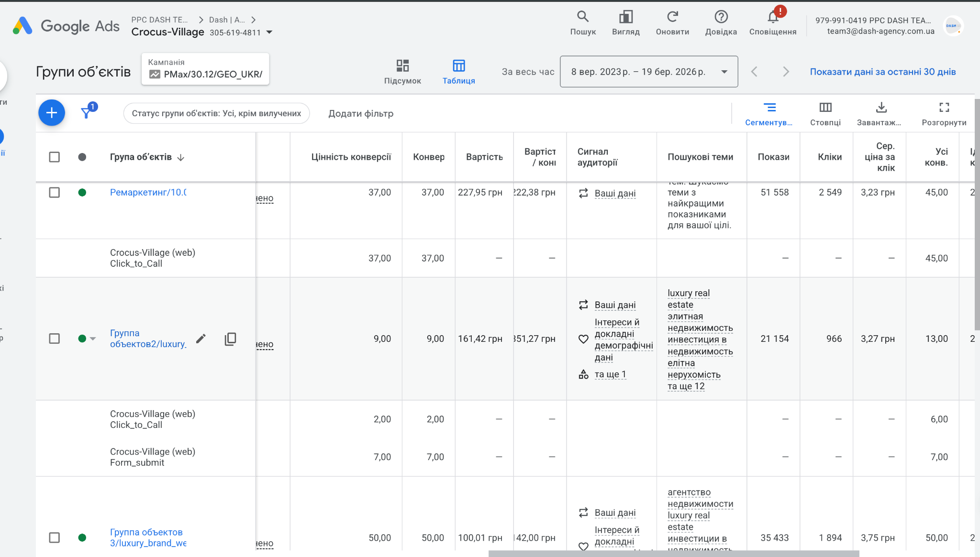This screenshot has height=557, width=980.
Task: Switch to the Таблиця view tab
Action: pos(458,71)
